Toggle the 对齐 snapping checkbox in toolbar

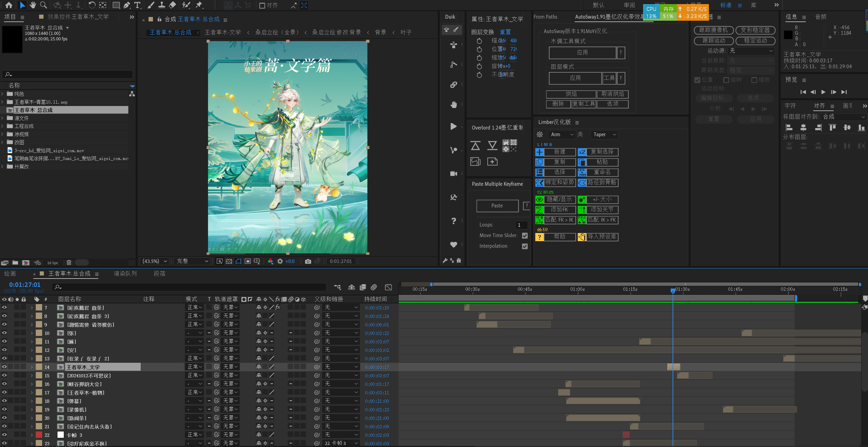pyautogui.click(x=262, y=5)
